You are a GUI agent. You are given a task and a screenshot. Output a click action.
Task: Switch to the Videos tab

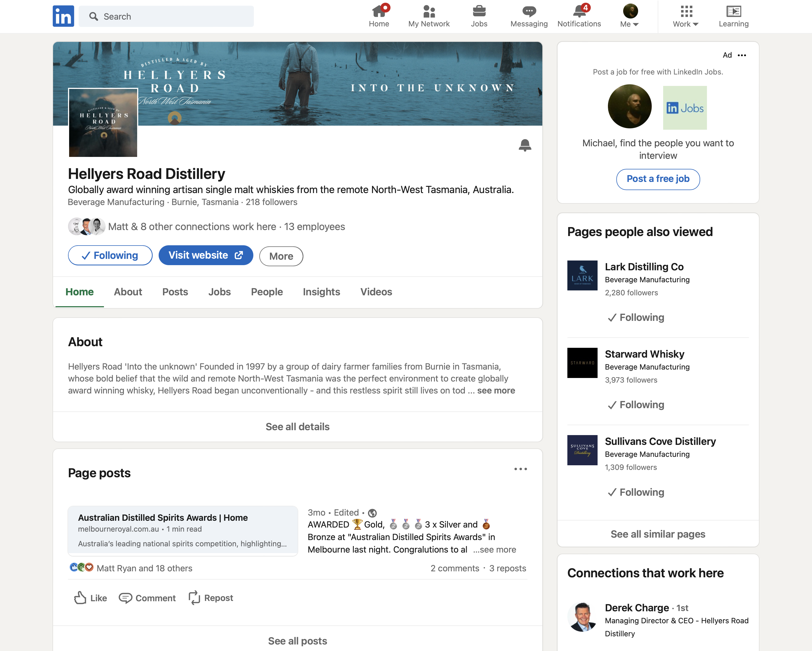[x=376, y=292]
